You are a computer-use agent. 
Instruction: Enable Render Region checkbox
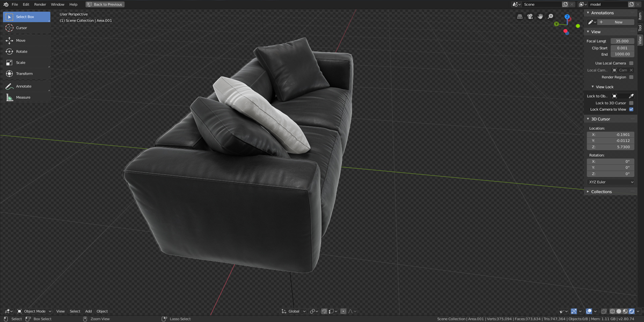pyautogui.click(x=631, y=77)
